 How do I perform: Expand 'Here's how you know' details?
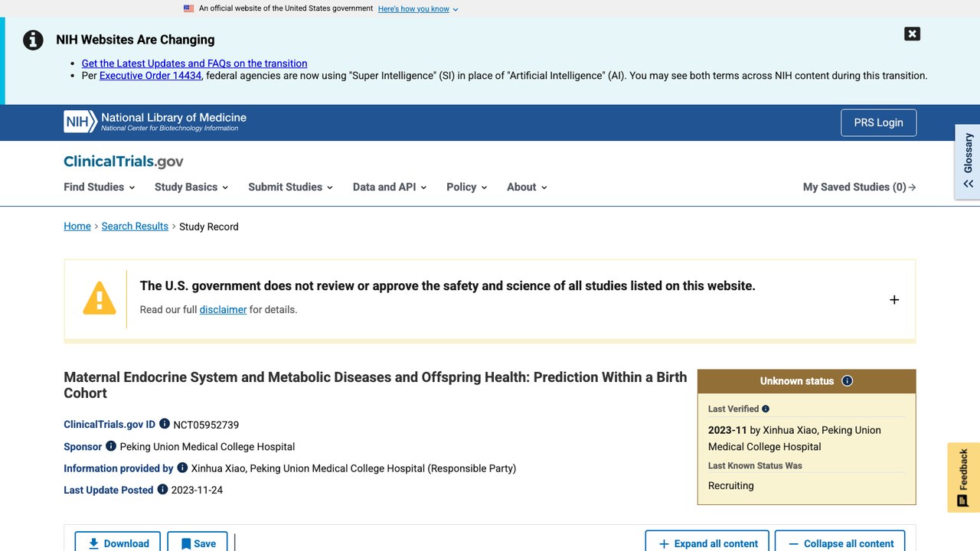[x=418, y=9]
